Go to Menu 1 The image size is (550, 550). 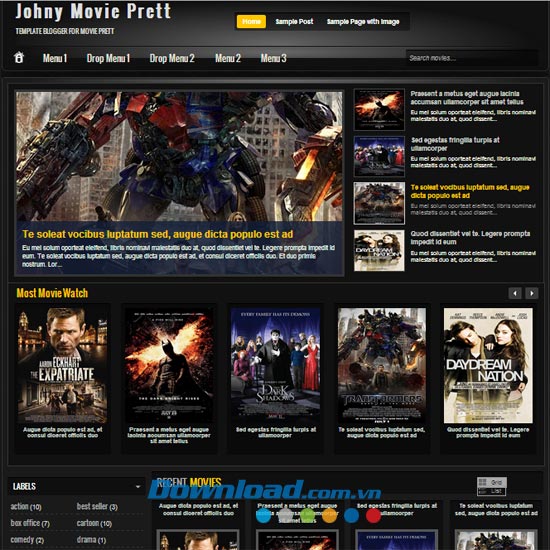[55, 58]
